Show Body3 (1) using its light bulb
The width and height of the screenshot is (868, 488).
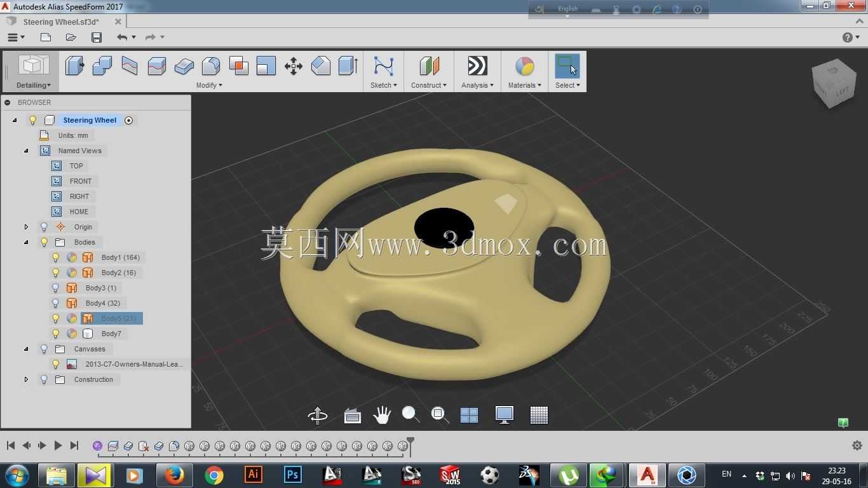coord(56,288)
